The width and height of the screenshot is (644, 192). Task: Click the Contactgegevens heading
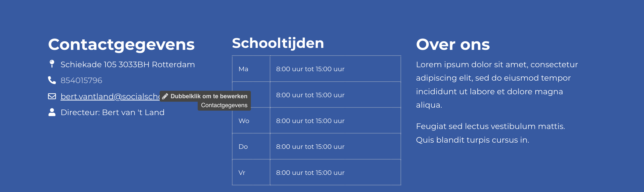point(122,44)
